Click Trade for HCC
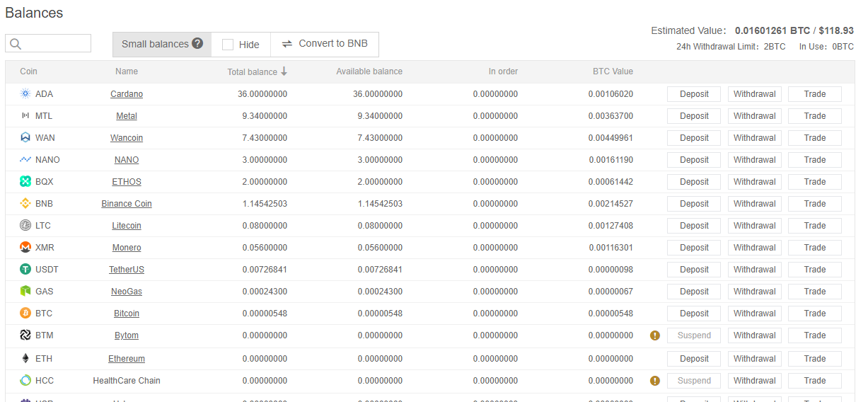This screenshot has width=868, height=402. pyautogui.click(x=815, y=381)
